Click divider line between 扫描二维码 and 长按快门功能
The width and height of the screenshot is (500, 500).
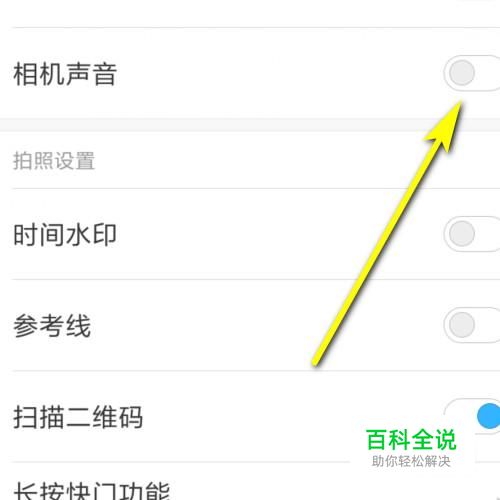click(x=180, y=462)
